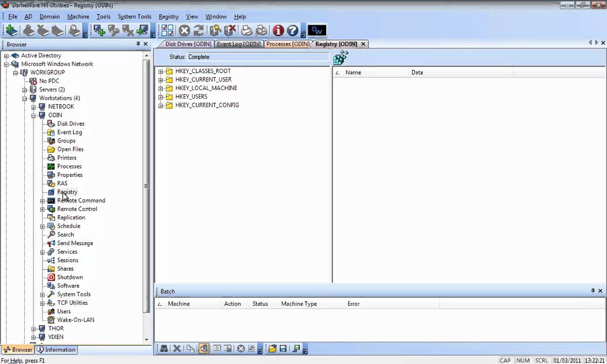
Task: Switch to Processes [ODIN] tab
Action: click(287, 44)
